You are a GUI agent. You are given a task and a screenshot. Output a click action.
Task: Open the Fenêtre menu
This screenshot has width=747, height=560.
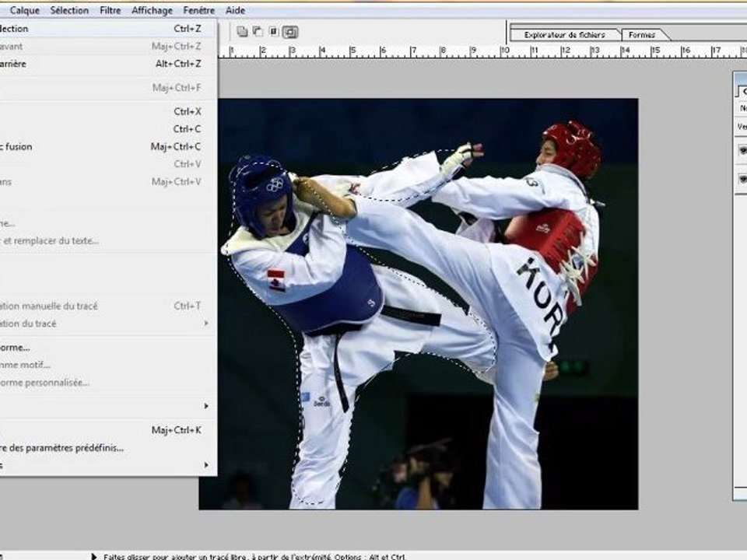pyautogui.click(x=198, y=10)
